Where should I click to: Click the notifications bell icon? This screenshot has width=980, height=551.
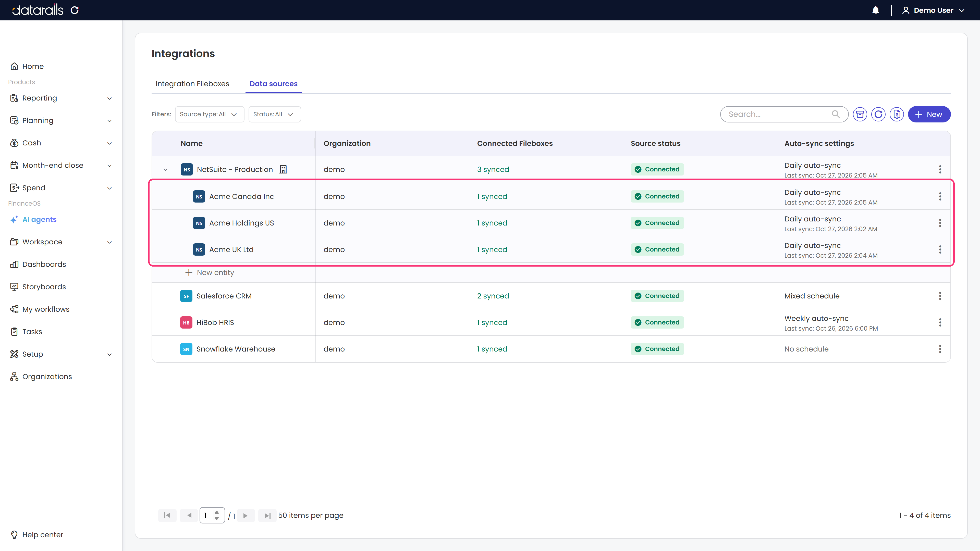pos(875,10)
